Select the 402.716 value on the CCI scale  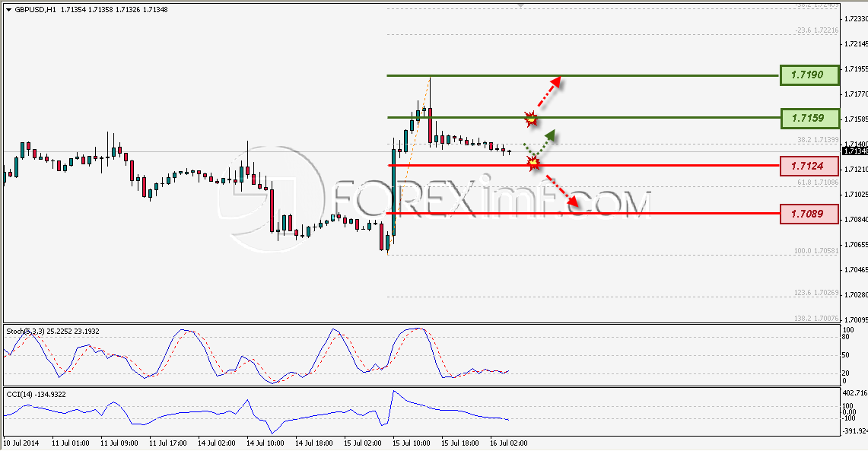pos(855,393)
